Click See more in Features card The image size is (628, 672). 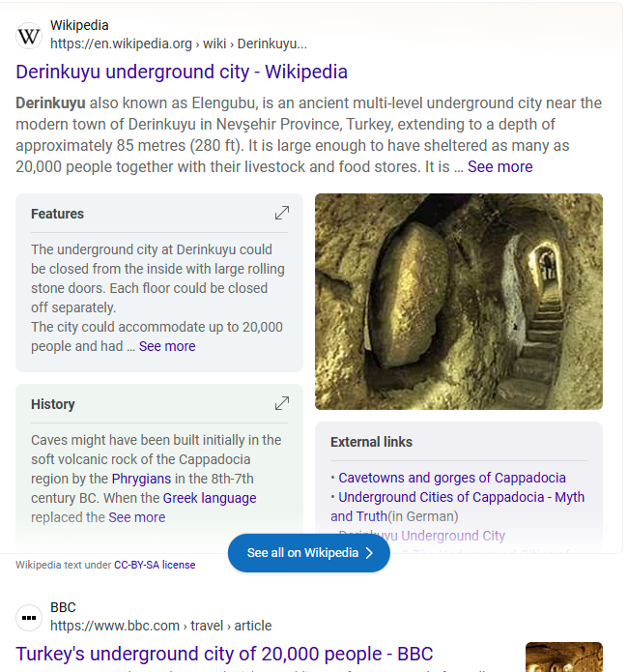pyautogui.click(x=167, y=346)
